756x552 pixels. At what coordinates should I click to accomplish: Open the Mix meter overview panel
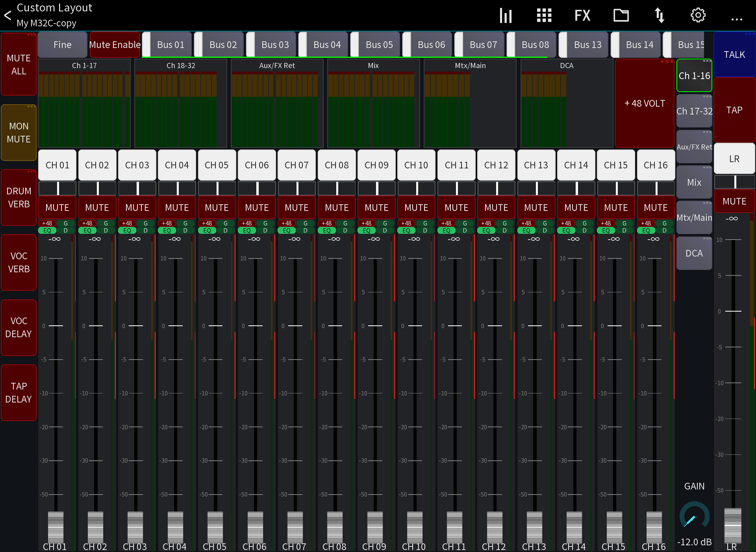click(x=373, y=103)
